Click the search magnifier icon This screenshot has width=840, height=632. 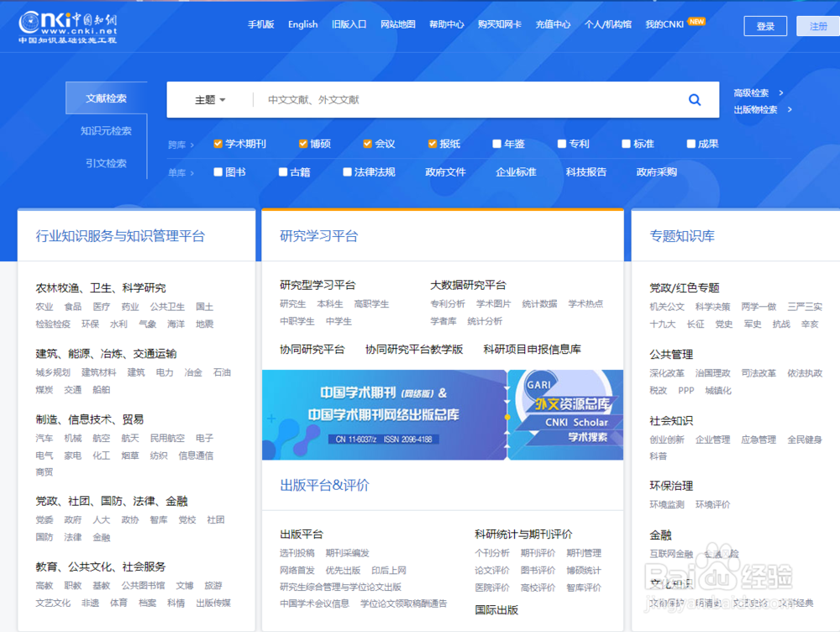pyautogui.click(x=694, y=99)
